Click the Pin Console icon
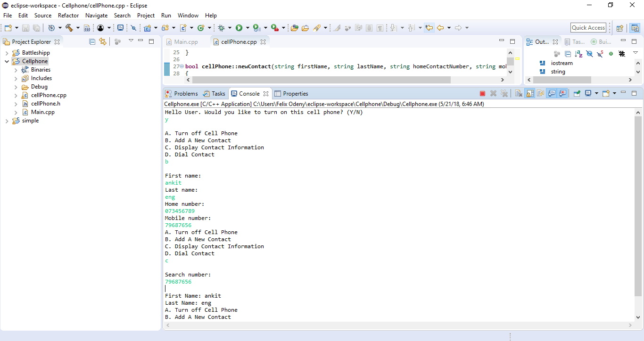The height and width of the screenshot is (341, 644). (x=577, y=93)
